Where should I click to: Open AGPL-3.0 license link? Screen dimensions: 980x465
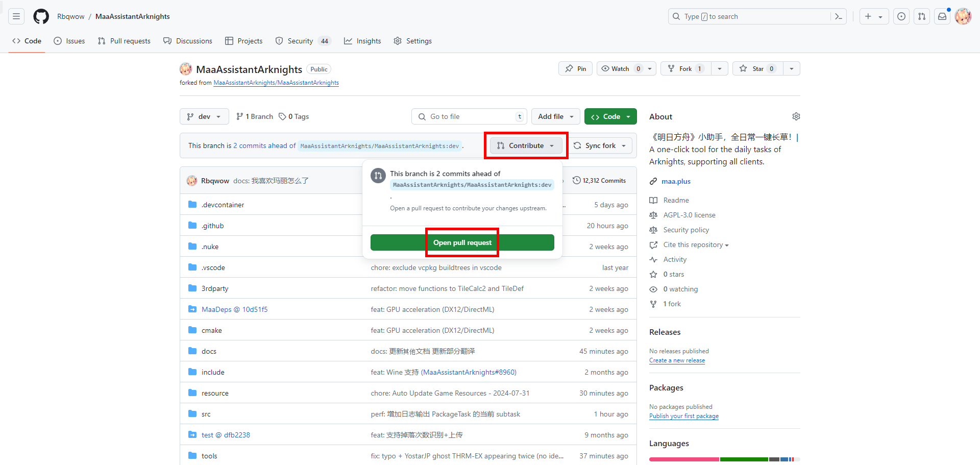pos(682,215)
